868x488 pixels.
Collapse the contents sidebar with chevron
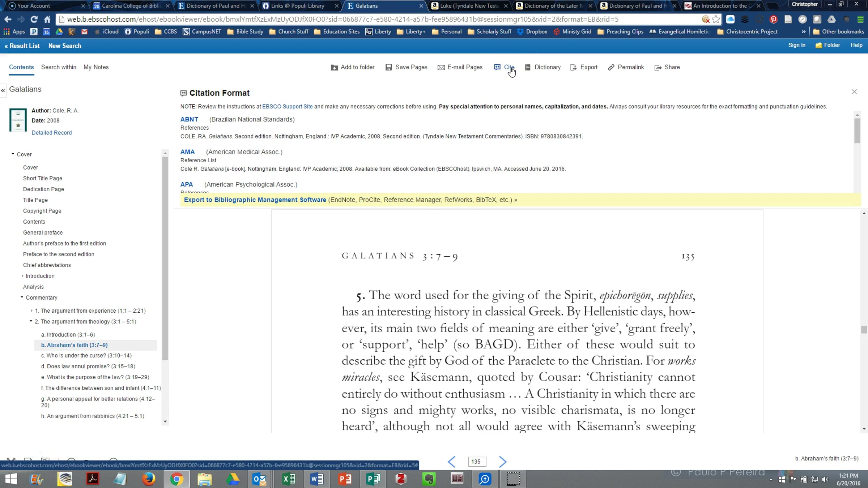pyautogui.click(x=3, y=90)
